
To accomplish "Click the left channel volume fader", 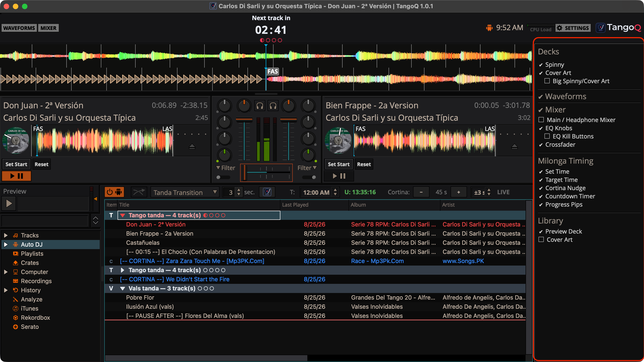I will click(x=244, y=139).
